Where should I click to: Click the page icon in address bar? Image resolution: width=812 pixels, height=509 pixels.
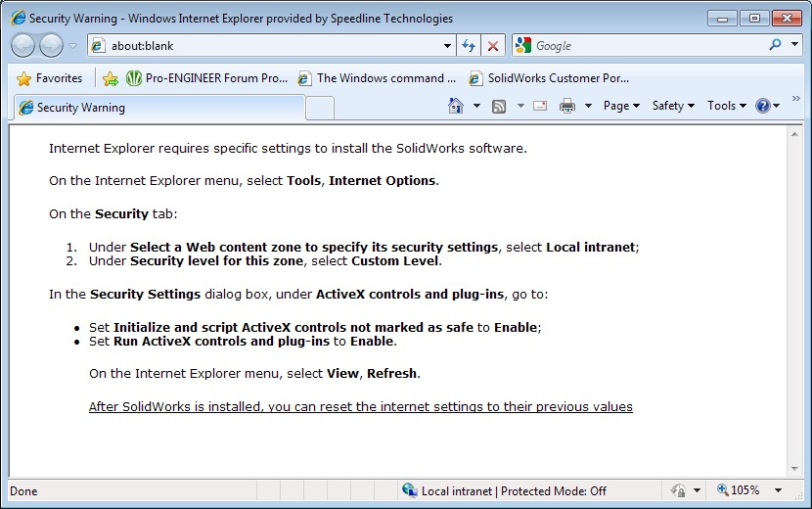point(98,46)
